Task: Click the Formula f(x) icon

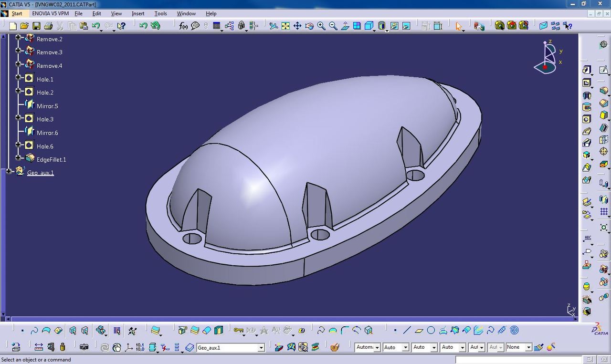Action: [x=183, y=26]
